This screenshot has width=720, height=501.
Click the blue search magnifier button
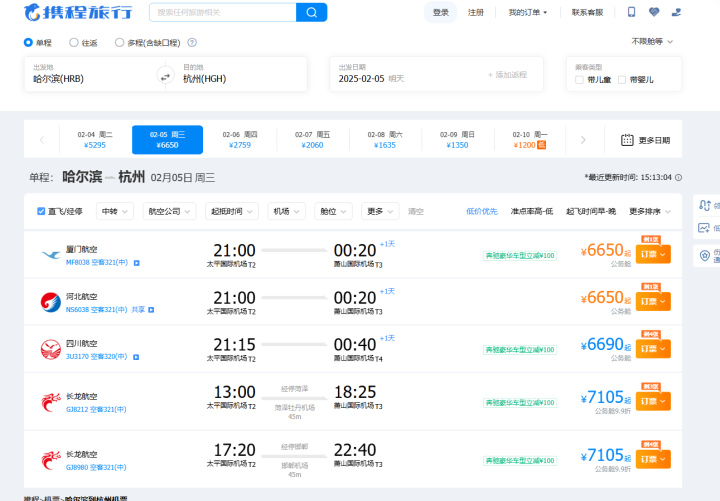(x=311, y=12)
